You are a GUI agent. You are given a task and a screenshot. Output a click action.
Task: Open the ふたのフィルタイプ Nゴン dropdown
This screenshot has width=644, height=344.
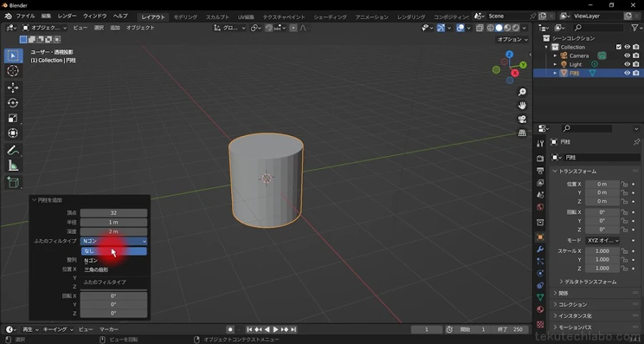coord(114,241)
